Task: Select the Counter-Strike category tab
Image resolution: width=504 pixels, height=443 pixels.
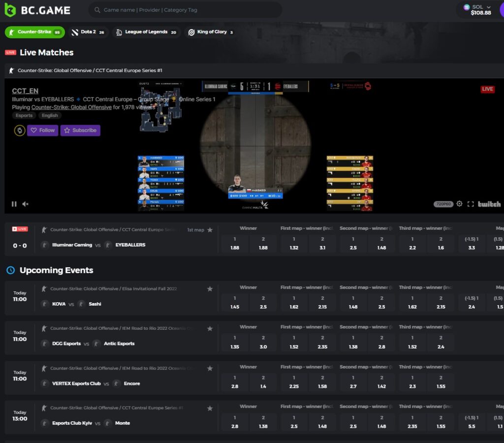Action: 35,32
